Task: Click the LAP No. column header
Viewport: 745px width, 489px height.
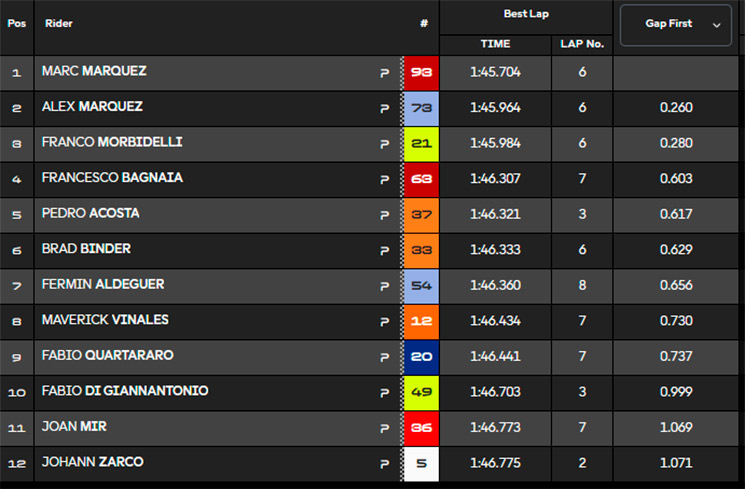Action: point(582,44)
